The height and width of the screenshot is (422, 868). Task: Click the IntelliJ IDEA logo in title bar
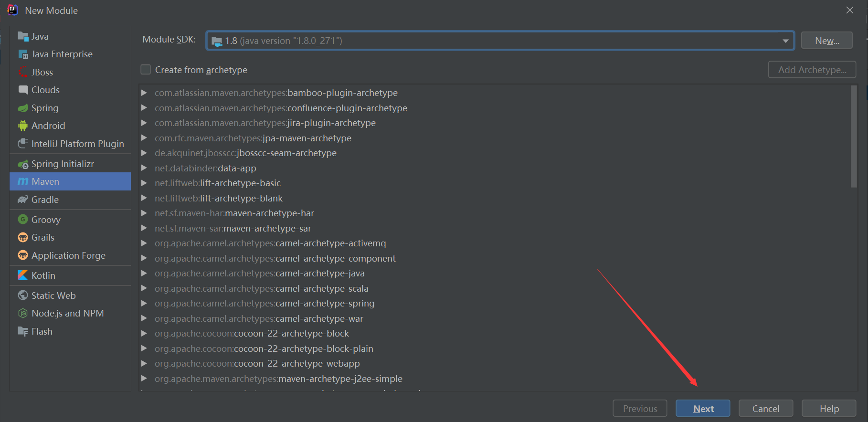13,10
